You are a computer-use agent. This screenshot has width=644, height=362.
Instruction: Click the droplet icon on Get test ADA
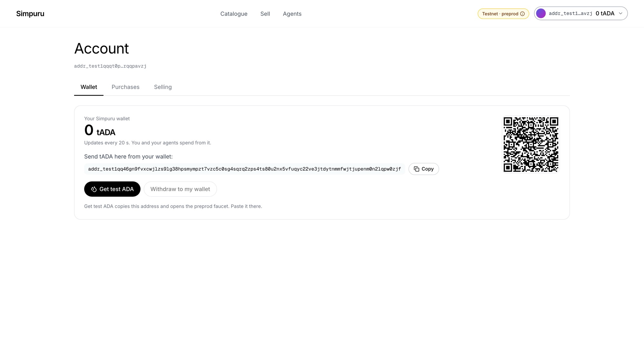94,189
